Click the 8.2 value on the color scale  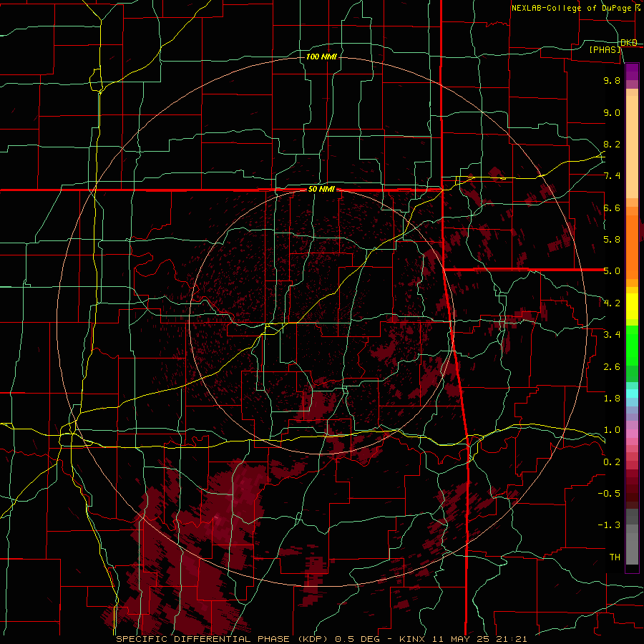click(x=612, y=144)
